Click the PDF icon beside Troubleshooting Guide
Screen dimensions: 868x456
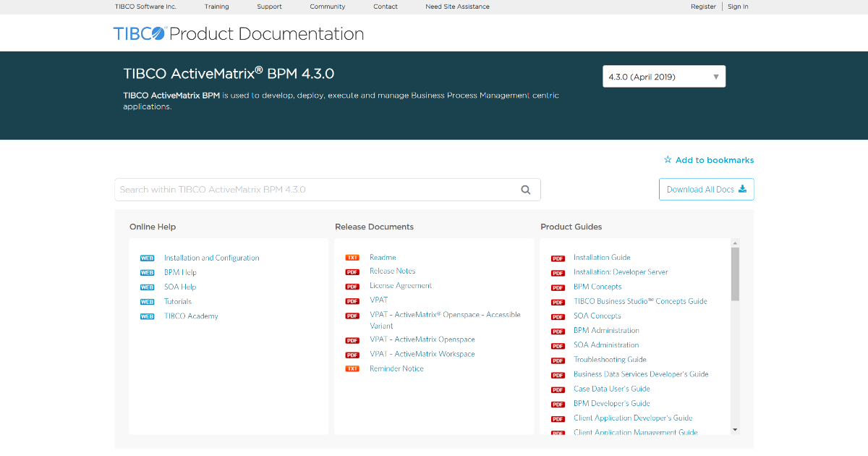click(x=558, y=360)
